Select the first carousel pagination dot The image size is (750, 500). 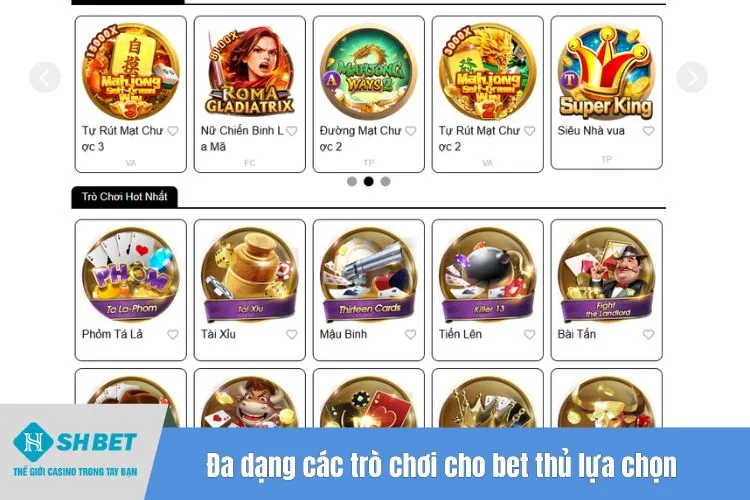(x=352, y=181)
